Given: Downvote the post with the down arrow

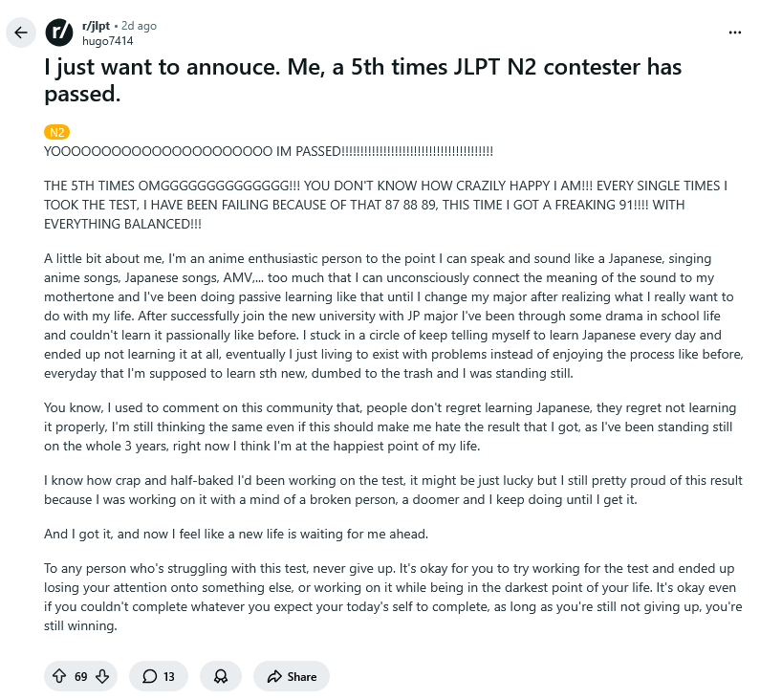Looking at the screenshot, I should (102, 676).
